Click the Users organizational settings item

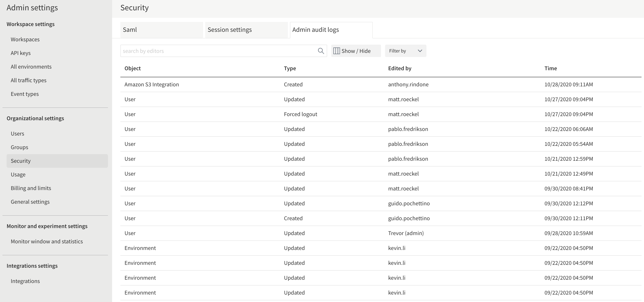coord(17,133)
